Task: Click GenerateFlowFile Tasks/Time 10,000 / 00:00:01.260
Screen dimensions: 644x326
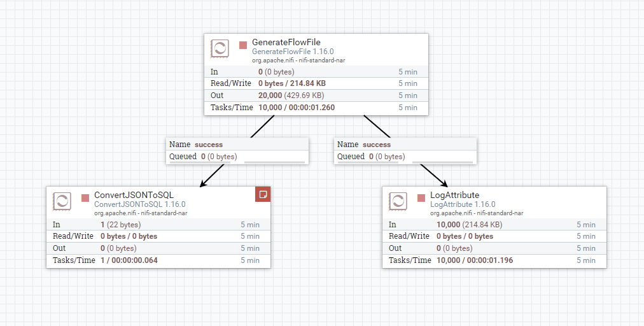Action: tap(297, 108)
